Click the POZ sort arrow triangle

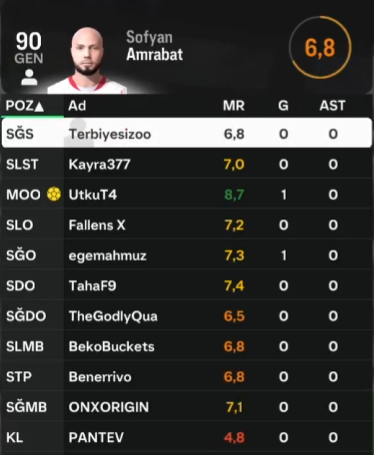pyautogui.click(x=39, y=107)
